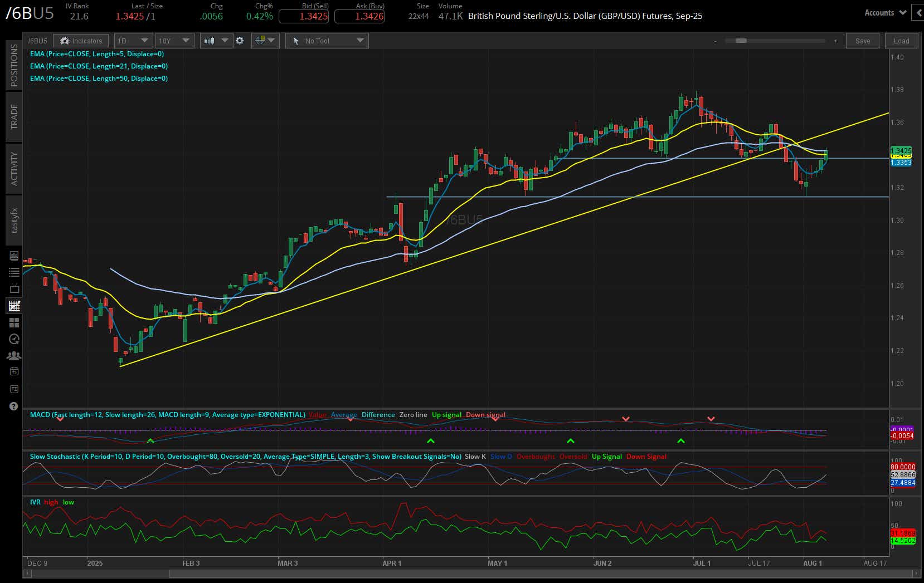Open the ACTIVITY side tab

(x=14, y=168)
